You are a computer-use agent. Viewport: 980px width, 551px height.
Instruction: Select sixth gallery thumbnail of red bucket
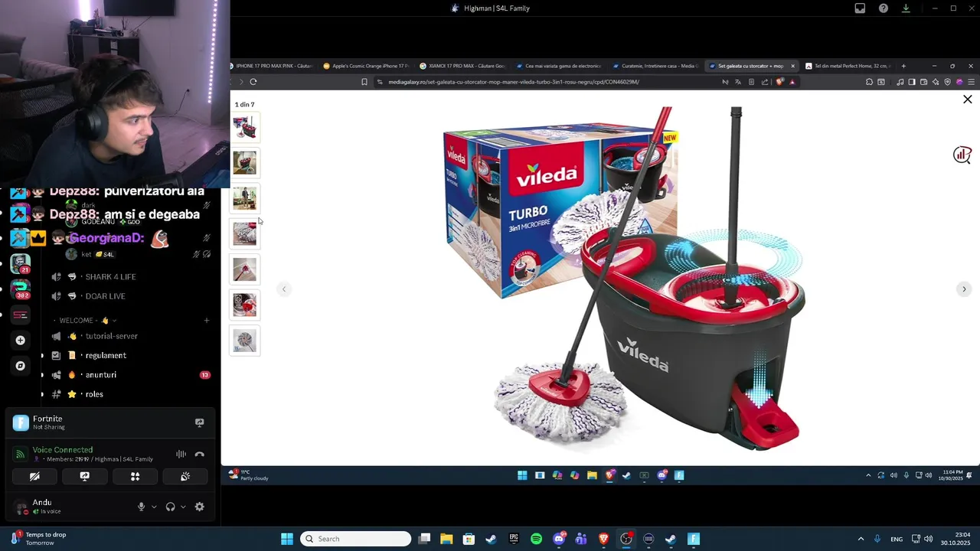(245, 305)
